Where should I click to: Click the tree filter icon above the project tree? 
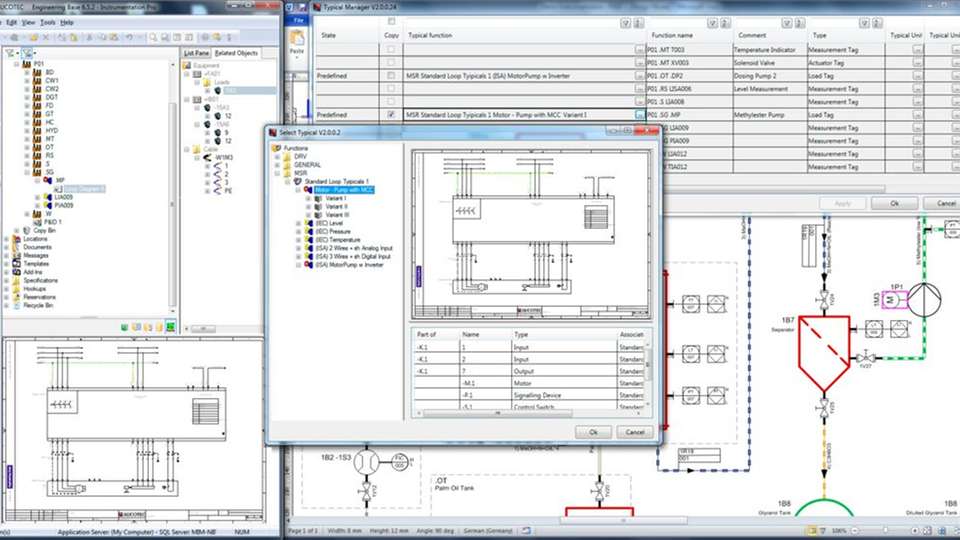(x=10, y=53)
